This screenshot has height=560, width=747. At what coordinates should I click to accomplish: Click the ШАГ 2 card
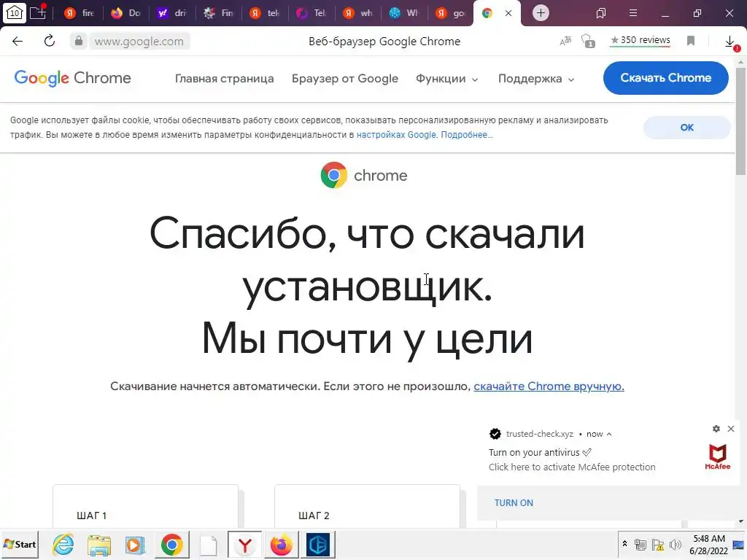click(368, 506)
